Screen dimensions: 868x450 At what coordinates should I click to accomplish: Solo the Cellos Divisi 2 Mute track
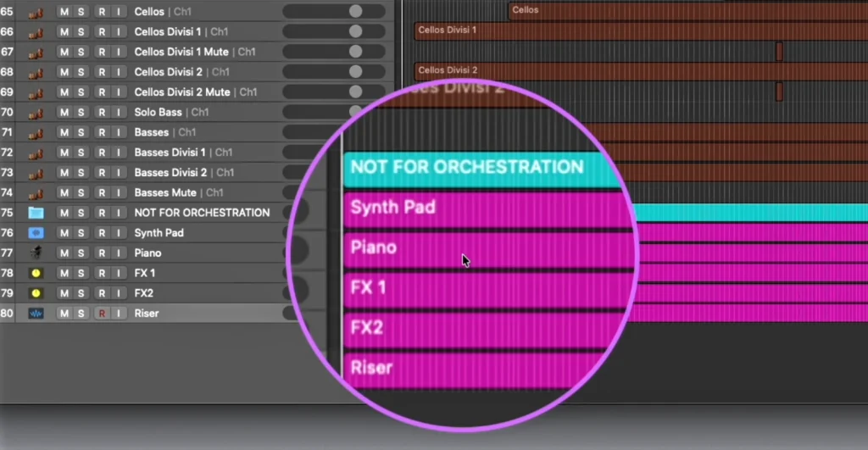tap(81, 92)
